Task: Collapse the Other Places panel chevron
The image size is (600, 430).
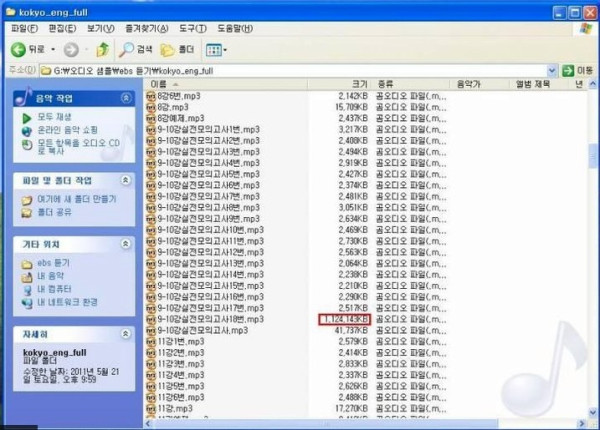Action: coord(126,244)
